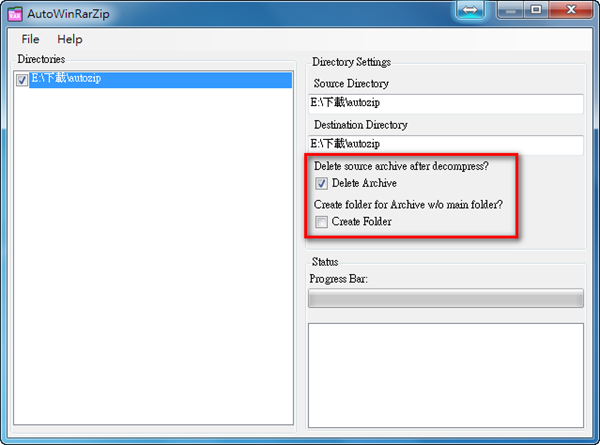Click the Source Directory input field
Screen dimensions: 600x445
point(445,103)
